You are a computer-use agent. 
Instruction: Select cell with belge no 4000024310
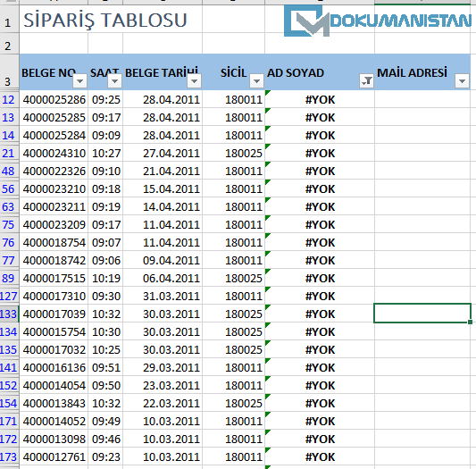coord(54,153)
